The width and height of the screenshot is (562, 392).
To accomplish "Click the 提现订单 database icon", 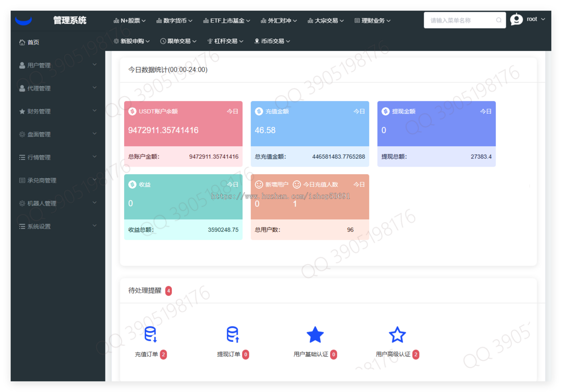I will point(233,335).
